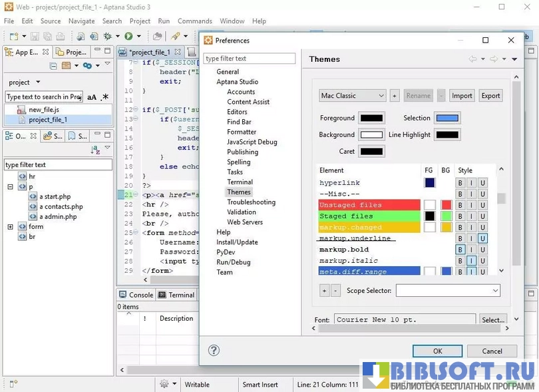The image size is (539, 392).
Task: Click the add theme plus button
Action: point(394,96)
